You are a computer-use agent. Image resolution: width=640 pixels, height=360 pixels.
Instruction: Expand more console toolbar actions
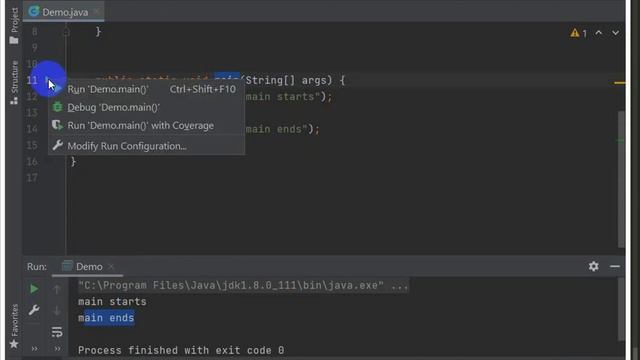pos(57,349)
